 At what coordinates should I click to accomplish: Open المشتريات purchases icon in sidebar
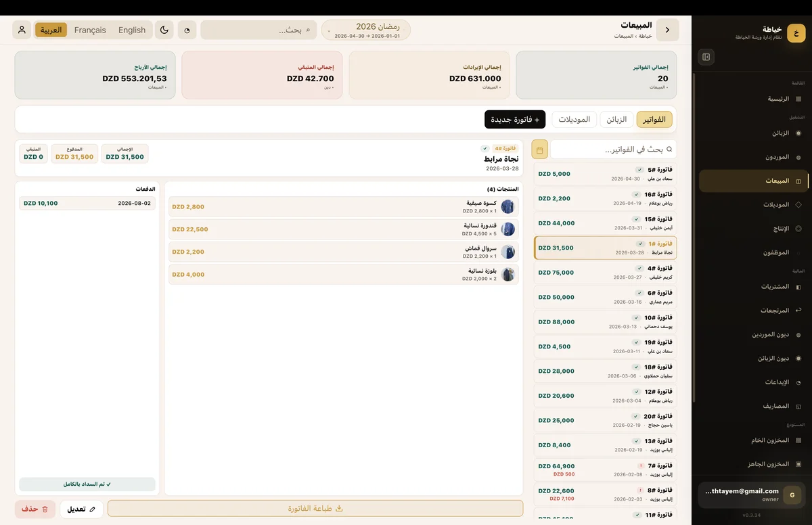(798, 287)
